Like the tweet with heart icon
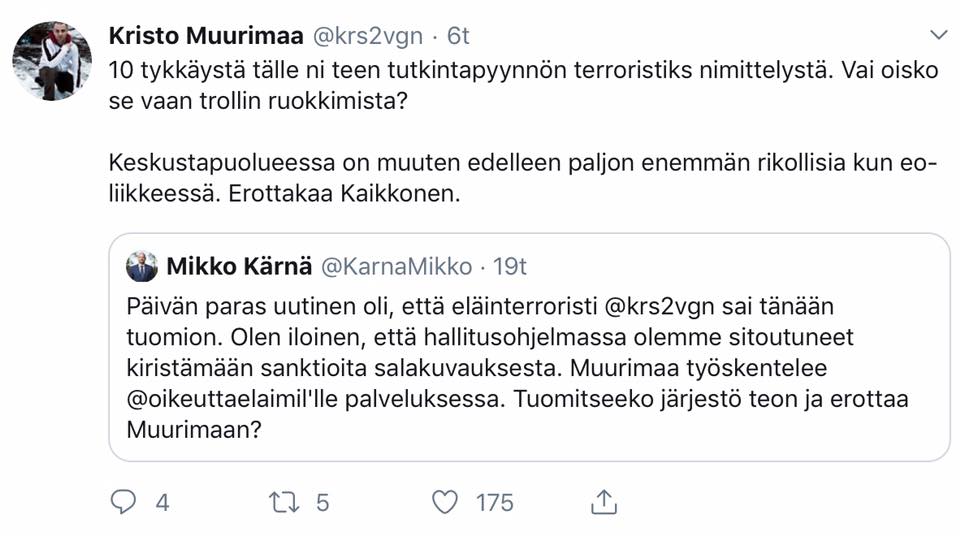 click(445, 502)
